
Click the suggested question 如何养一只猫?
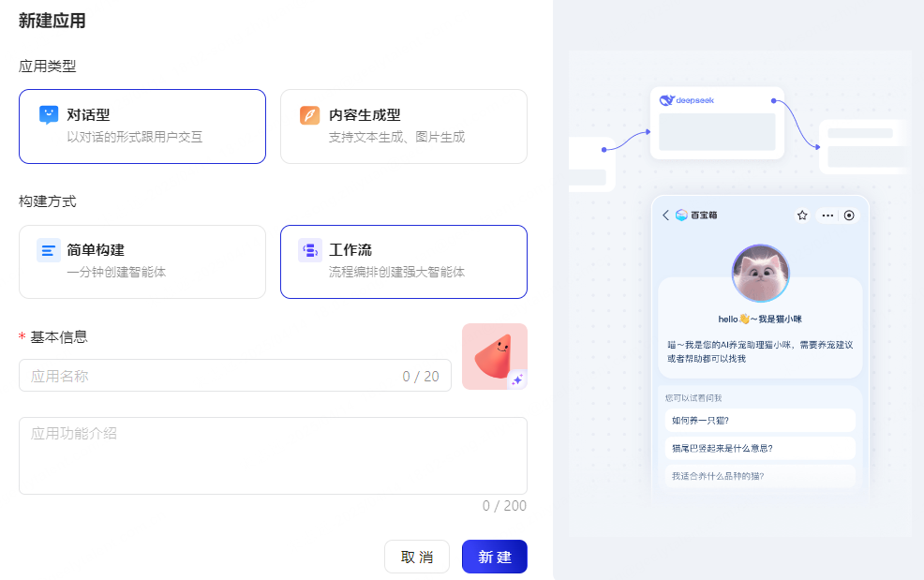[760, 421]
